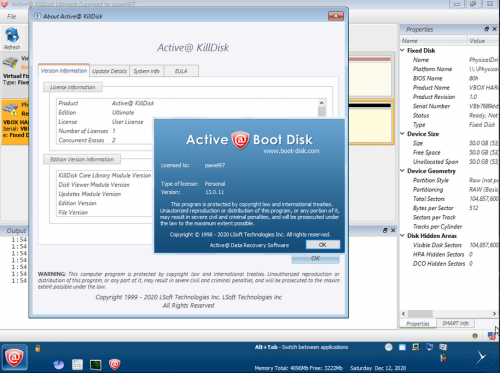Image resolution: width=500 pixels, height=373 pixels.
Task: Select KillDisk Core Library Module Version row
Action: (105, 175)
